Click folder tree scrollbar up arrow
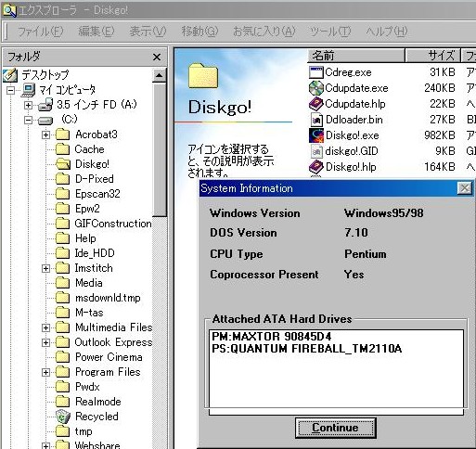 160,75
